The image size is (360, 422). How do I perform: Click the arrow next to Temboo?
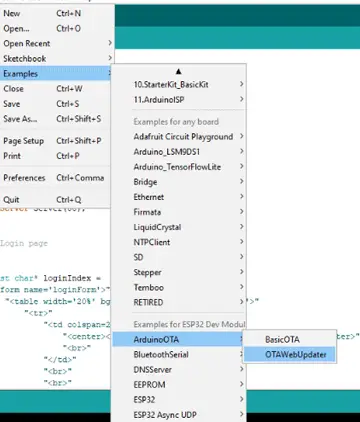[x=242, y=287]
